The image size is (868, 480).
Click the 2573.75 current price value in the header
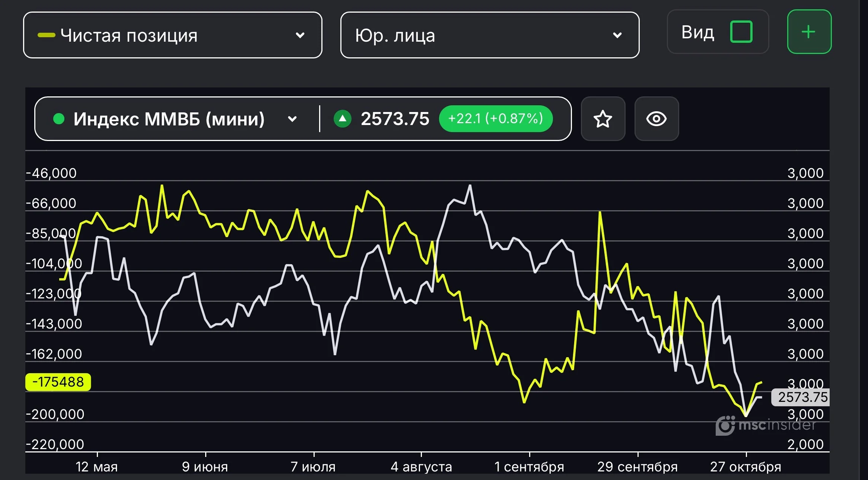tap(395, 119)
